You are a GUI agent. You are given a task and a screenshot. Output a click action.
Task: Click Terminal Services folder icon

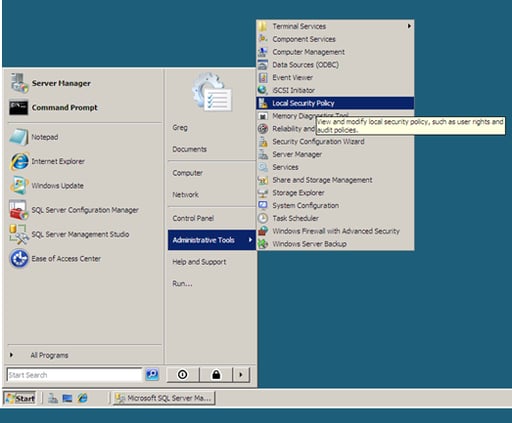pyautogui.click(x=263, y=26)
